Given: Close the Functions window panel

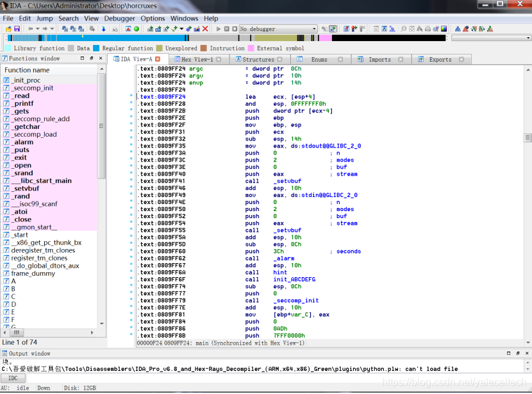Looking at the screenshot, I should coord(101,58).
